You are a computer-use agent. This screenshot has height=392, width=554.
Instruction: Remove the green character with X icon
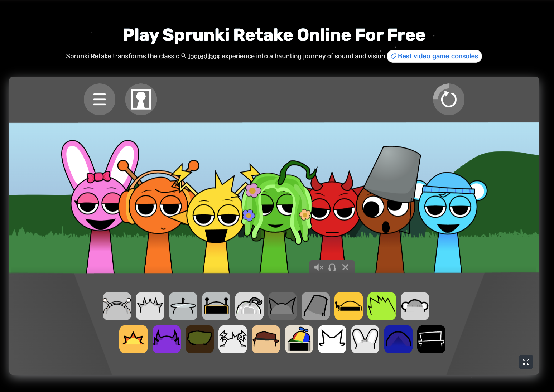[x=345, y=267]
